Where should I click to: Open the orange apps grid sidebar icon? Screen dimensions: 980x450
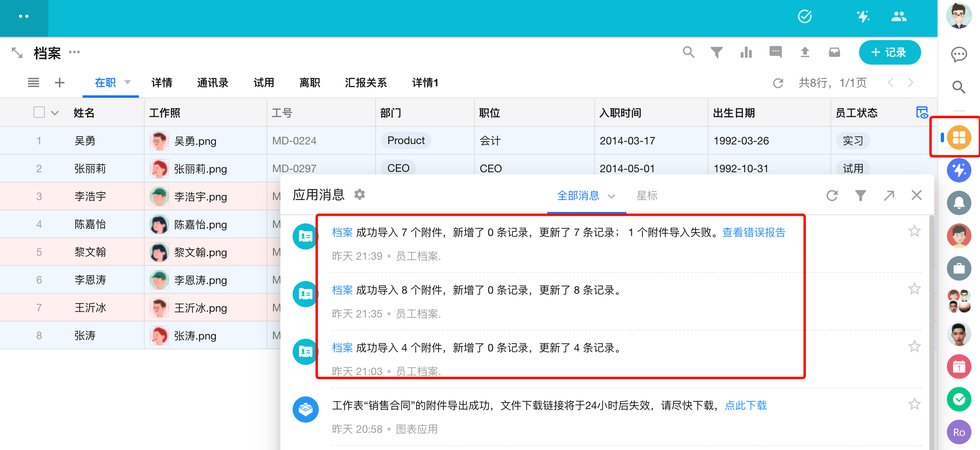959,137
